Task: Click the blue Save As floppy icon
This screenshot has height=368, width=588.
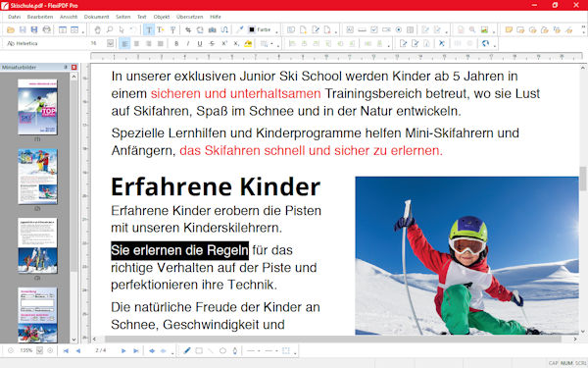Action: click(x=34, y=29)
